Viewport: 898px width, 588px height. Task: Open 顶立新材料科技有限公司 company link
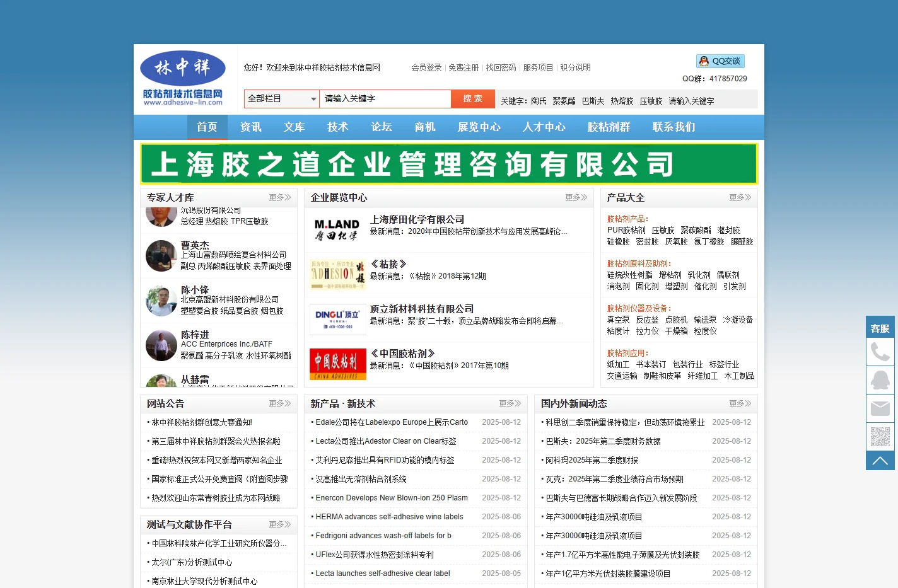[x=422, y=309]
